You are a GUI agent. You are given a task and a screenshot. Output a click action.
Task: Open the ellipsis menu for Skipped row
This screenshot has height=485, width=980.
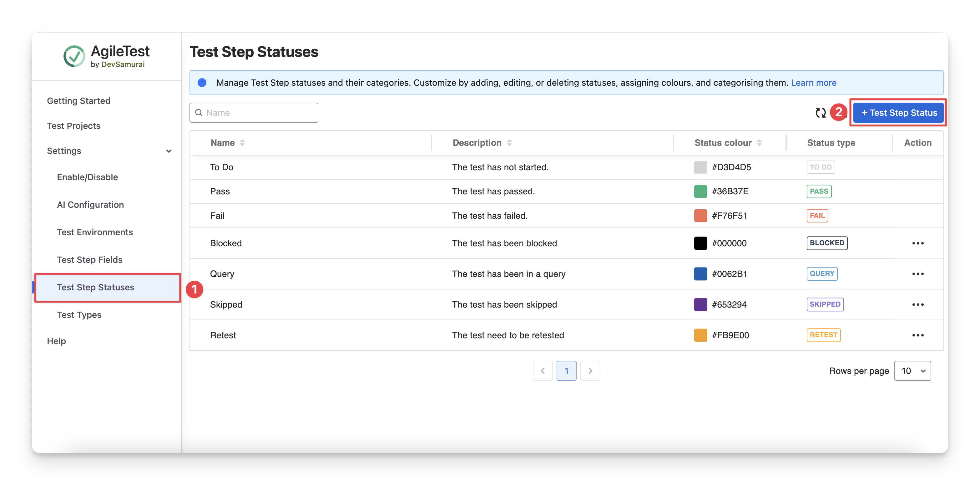point(917,304)
